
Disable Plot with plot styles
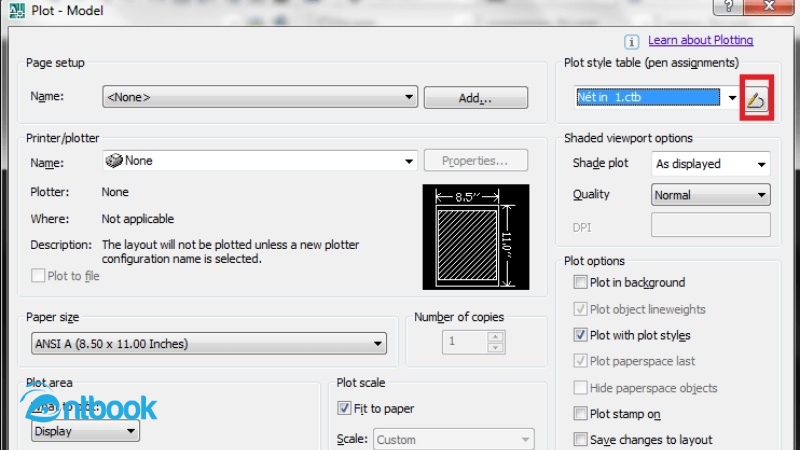pos(580,335)
